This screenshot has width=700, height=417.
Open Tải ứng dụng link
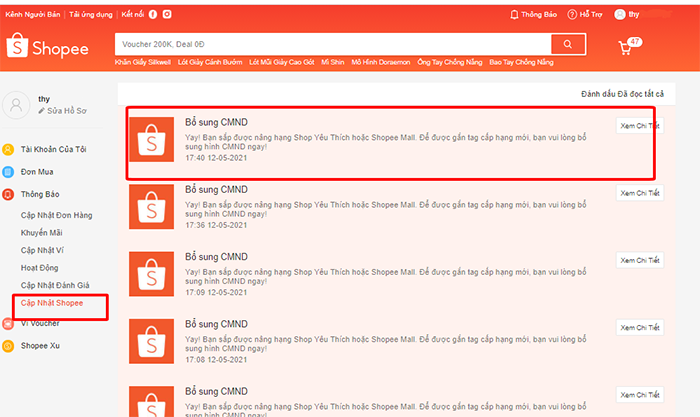coord(91,14)
